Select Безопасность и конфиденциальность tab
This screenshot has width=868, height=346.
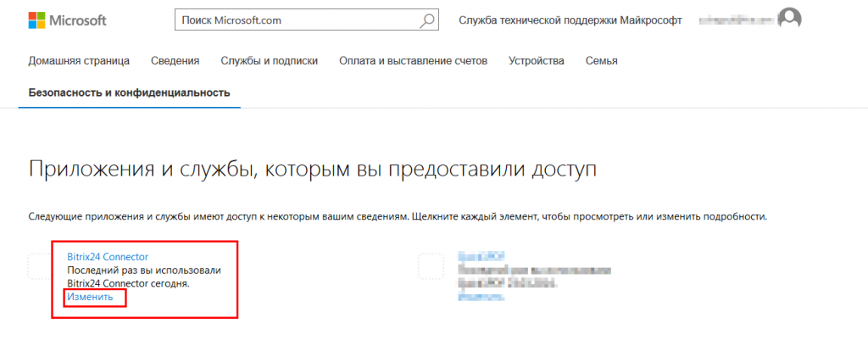(x=129, y=92)
